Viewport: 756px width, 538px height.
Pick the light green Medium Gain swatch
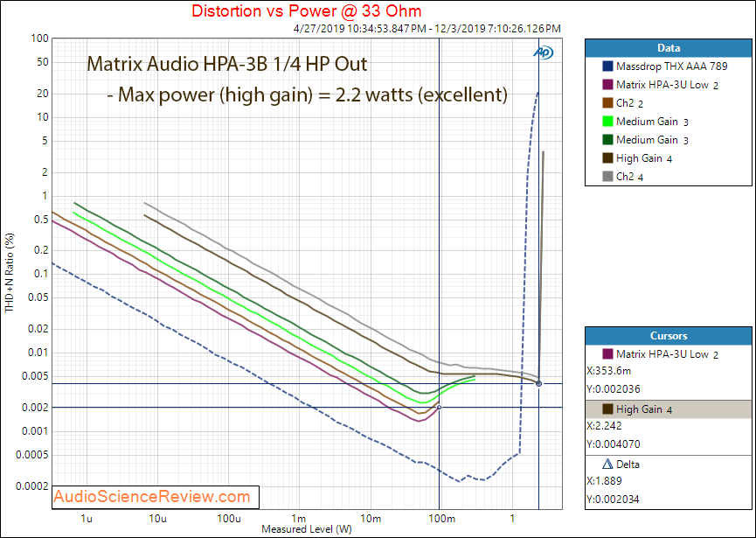(607, 122)
